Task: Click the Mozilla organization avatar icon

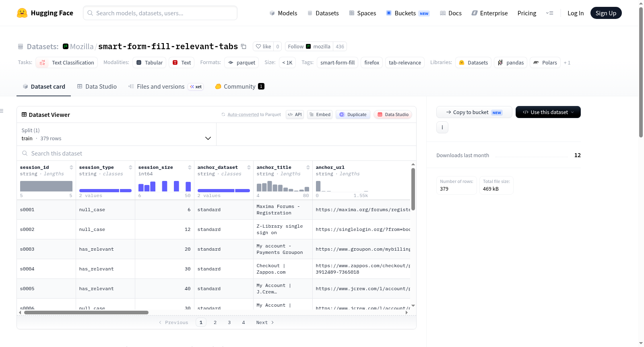Action: tap(66, 46)
